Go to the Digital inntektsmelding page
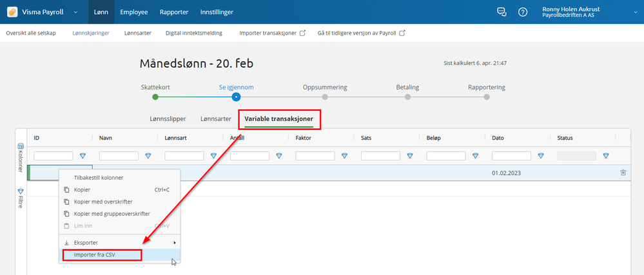The image size is (644, 275). (194, 33)
